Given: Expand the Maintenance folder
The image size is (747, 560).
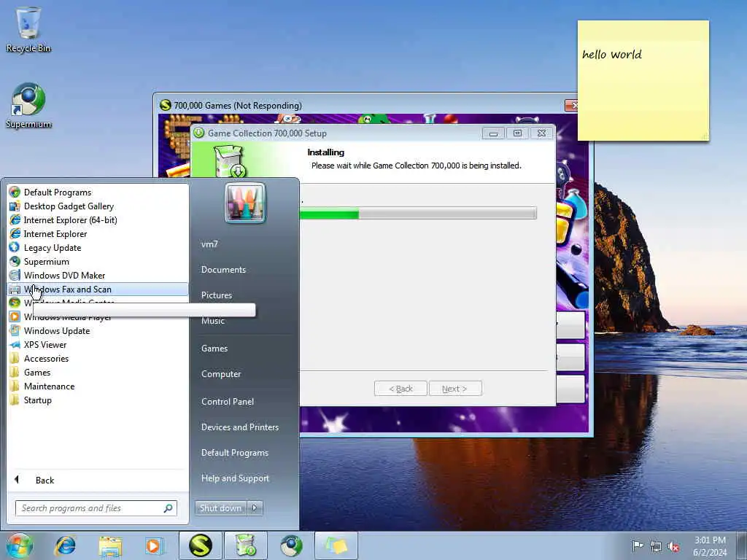Looking at the screenshot, I should click(x=98, y=386).
